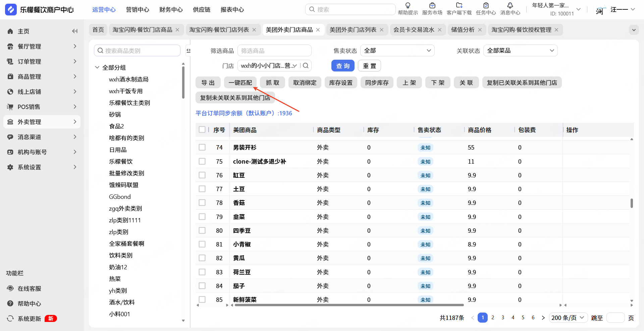
Task: Click the 筛选商品 input field
Action: 274,51
